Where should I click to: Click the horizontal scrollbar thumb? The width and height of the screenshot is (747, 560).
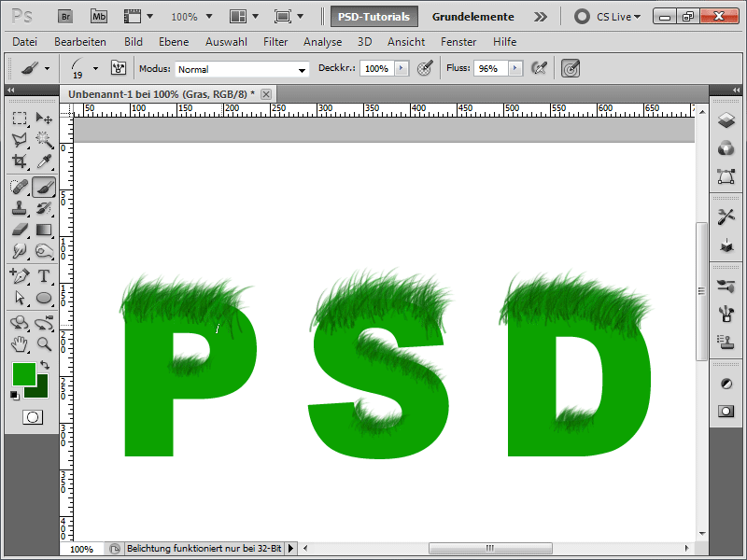[x=490, y=548]
